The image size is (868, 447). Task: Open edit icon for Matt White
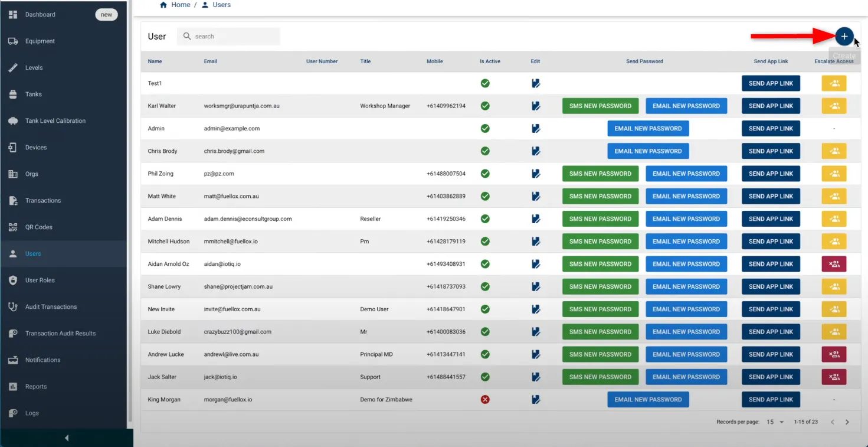coord(536,196)
